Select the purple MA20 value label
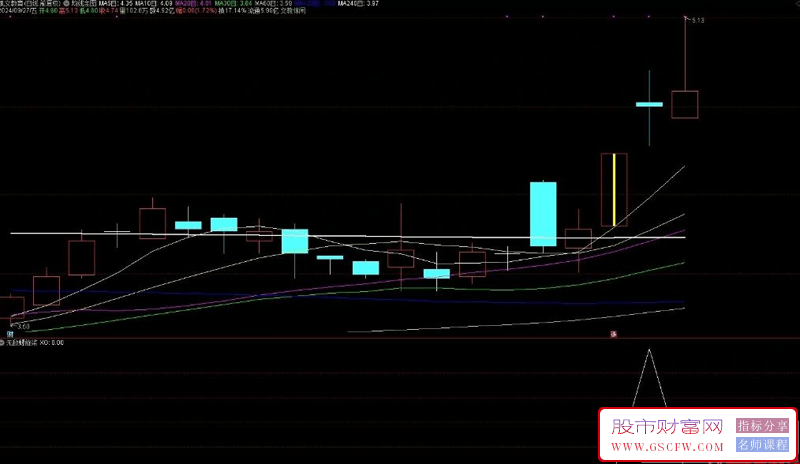Screen dimensions: 800x464 coord(194,3)
